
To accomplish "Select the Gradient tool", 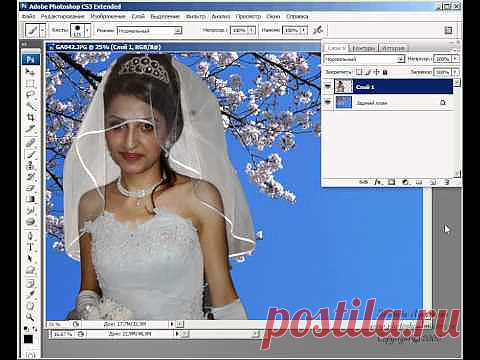I will pyautogui.click(x=30, y=199).
